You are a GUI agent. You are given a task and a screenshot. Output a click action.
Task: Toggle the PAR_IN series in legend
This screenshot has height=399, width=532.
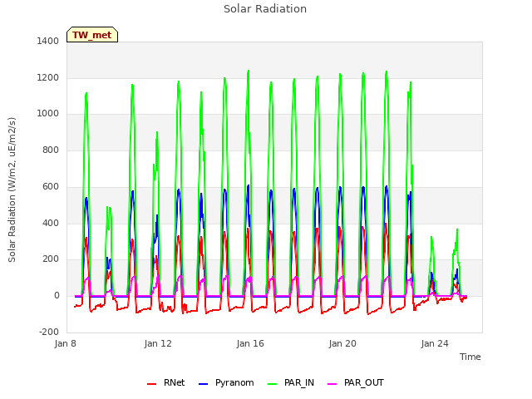point(291,382)
